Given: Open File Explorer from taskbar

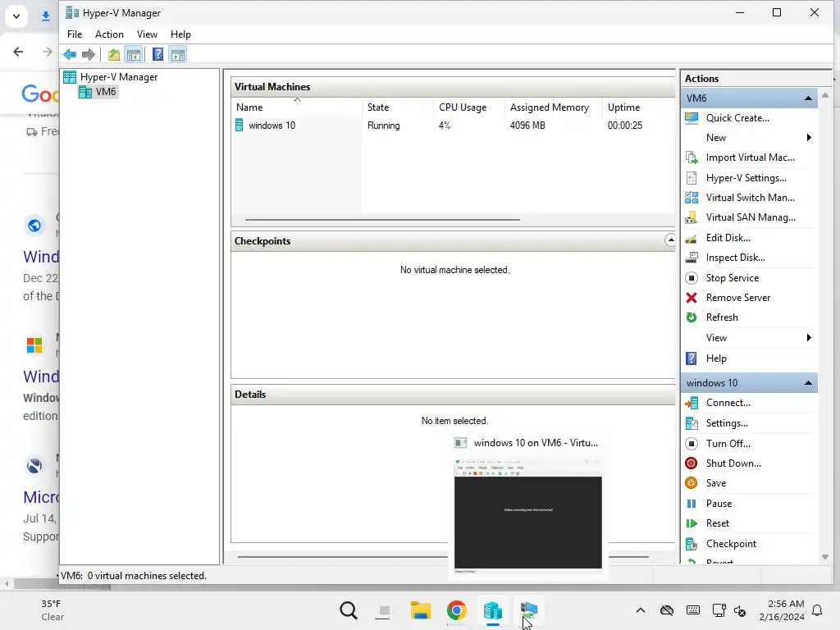Looking at the screenshot, I should pyautogui.click(x=421, y=610).
